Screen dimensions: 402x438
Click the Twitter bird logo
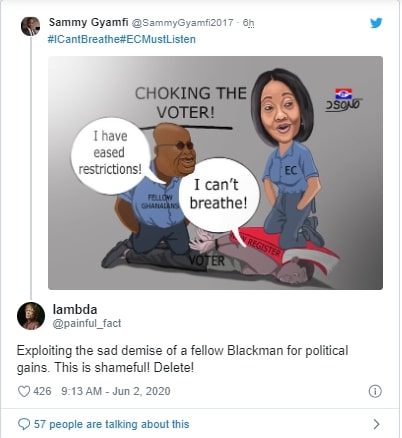pos(376,23)
